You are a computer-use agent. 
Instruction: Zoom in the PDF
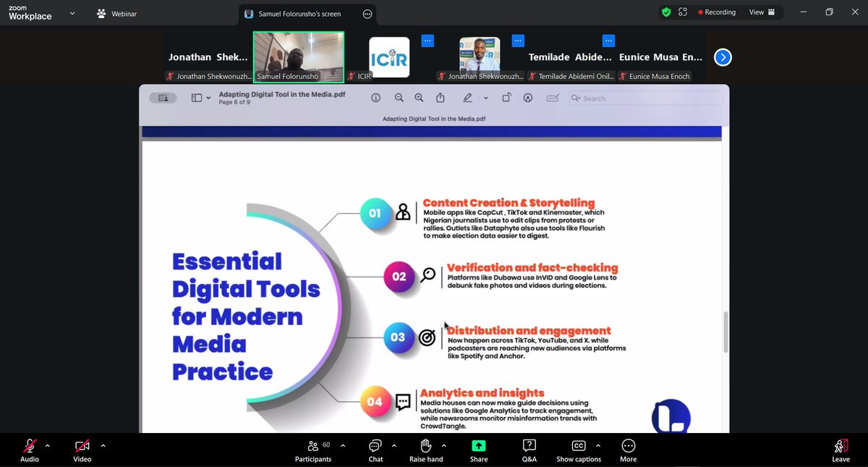(419, 98)
